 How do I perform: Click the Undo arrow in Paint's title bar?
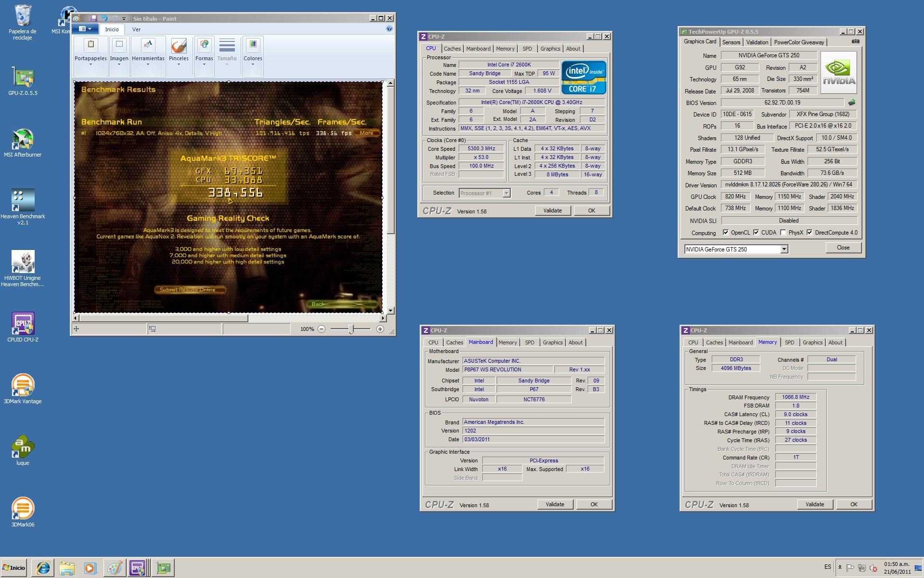point(103,18)
